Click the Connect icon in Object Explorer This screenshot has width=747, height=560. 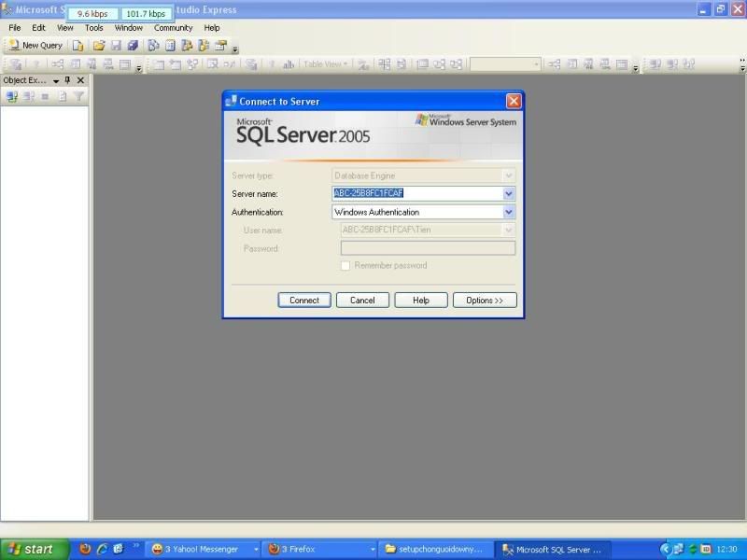point(12,97)
